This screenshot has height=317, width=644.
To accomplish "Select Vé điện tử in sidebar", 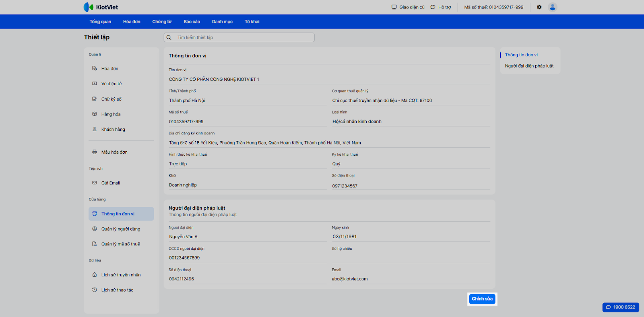I will (x=111, y=84).
